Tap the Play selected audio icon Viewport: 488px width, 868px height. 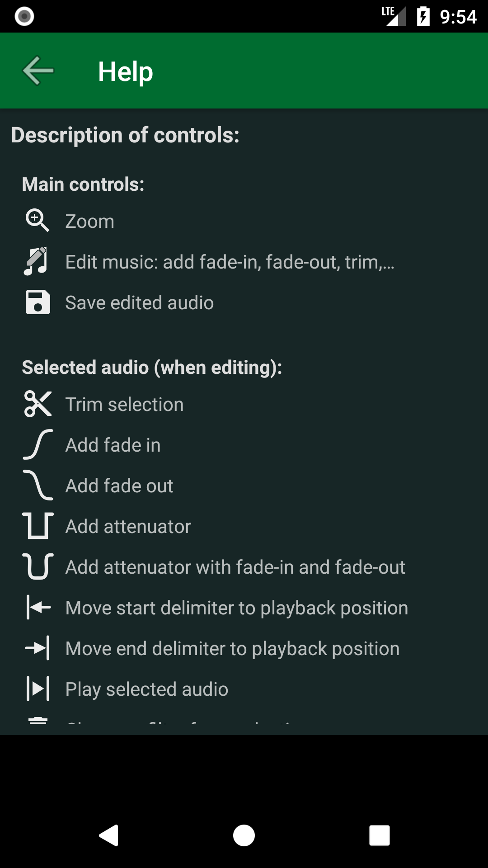click(38, 689)
